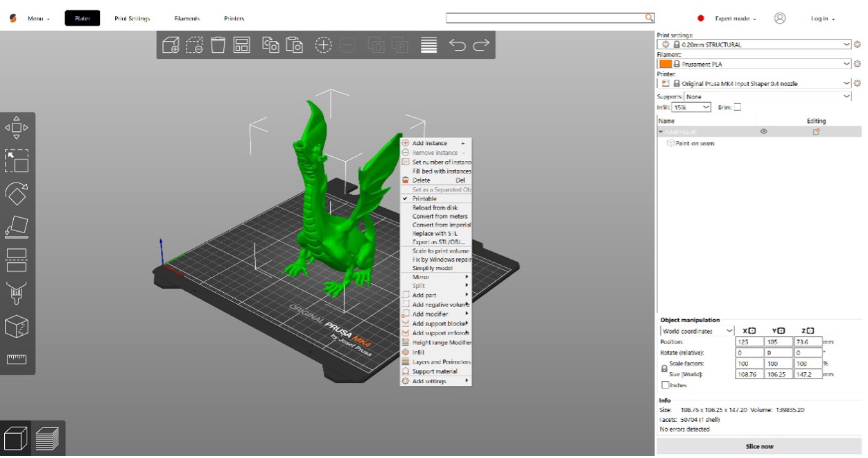Click the Arrange objects icon in top toolbar
The width and height of the screenshot is (868, 458).
(241, 45)
